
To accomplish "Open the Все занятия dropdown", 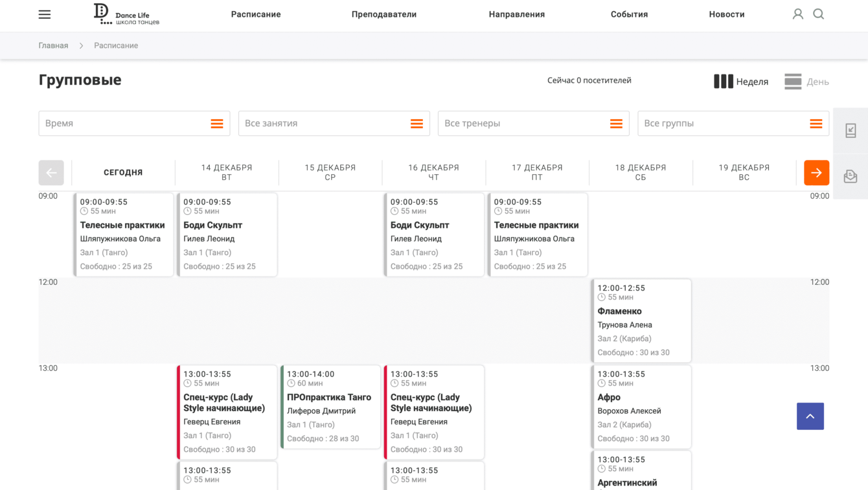I will (334, 124).
